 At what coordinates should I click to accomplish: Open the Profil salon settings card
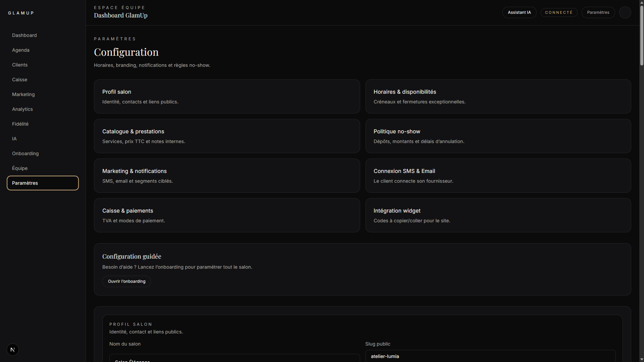point(227,96)
